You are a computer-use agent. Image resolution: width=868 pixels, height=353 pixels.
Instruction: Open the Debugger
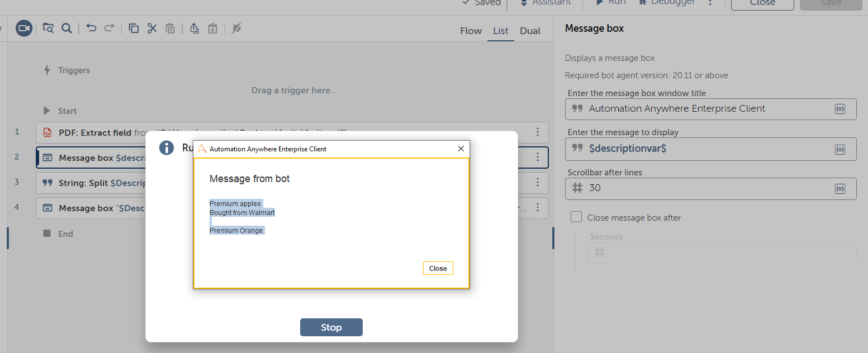tap(666, 3)
